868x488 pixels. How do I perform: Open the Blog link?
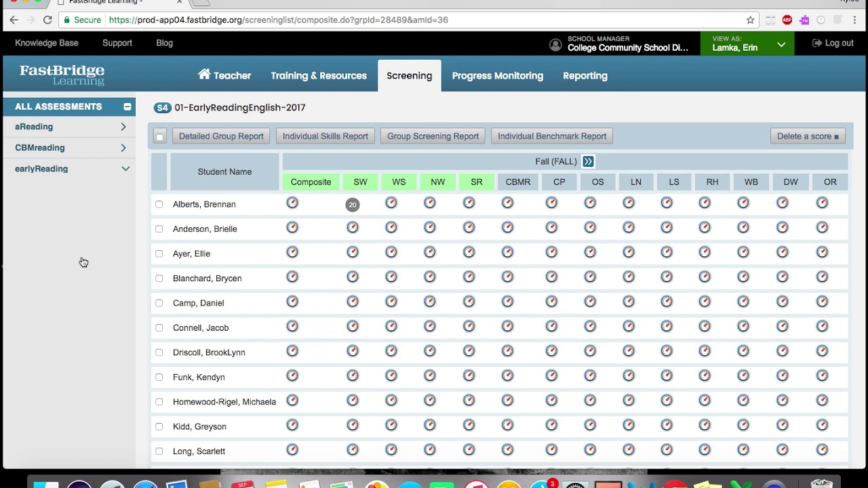[x=164, y=43]
